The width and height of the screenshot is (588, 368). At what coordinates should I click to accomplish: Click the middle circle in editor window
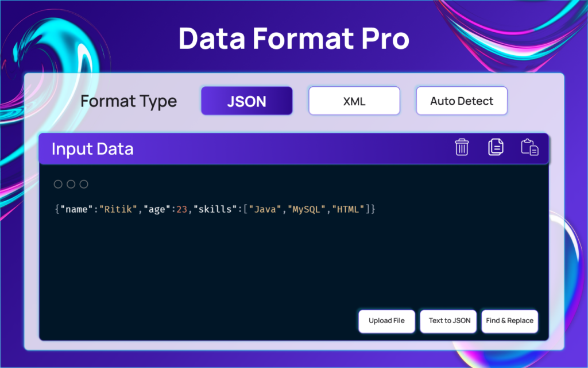pos(71,184)
